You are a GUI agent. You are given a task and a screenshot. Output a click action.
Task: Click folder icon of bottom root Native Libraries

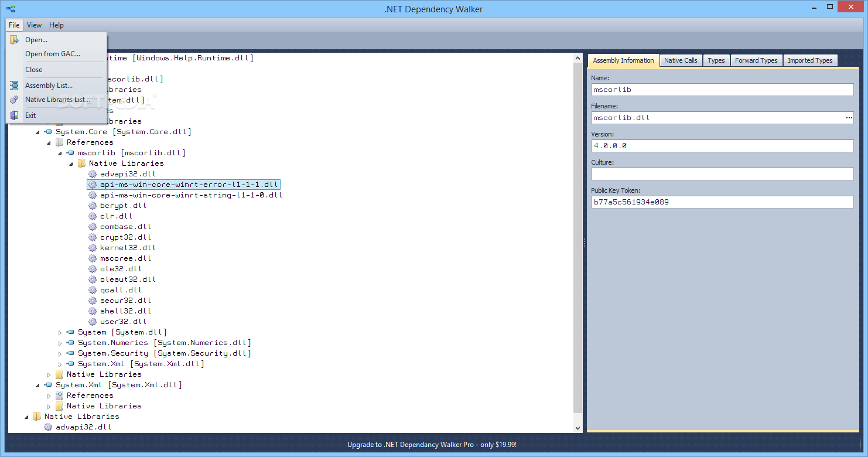tap(37, 417)
